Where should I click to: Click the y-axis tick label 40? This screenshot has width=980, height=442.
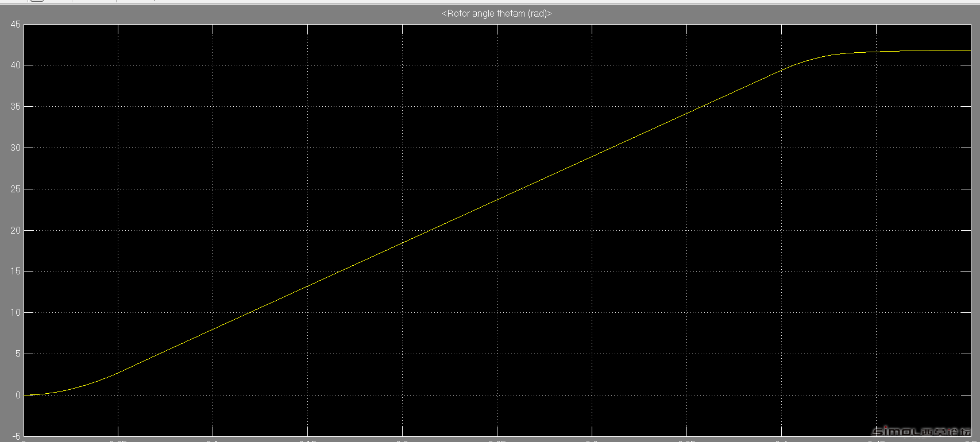click(x=15, y=65)
